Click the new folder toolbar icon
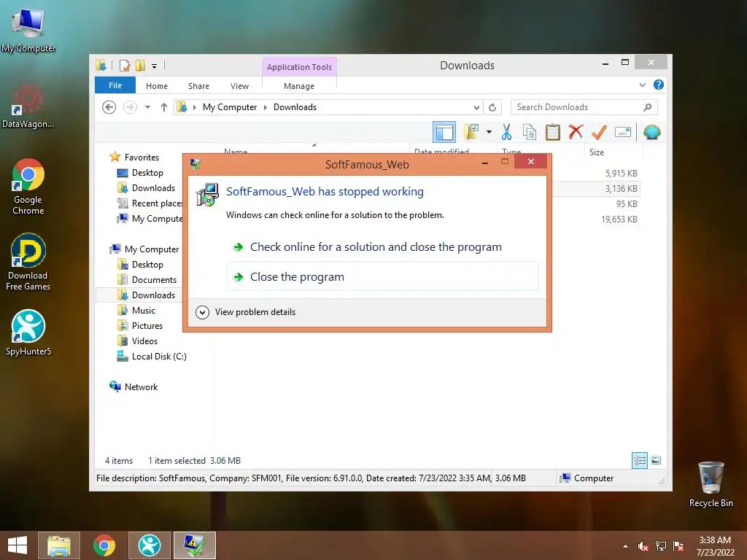The width and height of the screenshot is (747, 560). click(x=471, y=132)
